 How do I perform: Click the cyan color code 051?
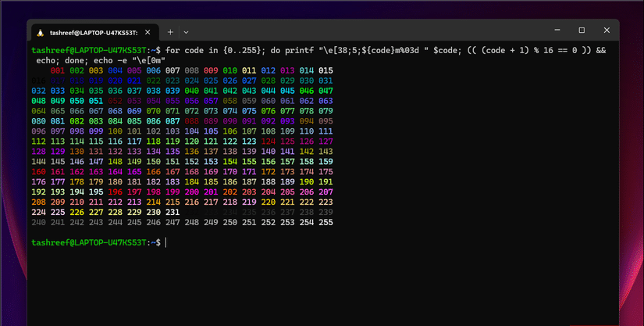(96, 101)
